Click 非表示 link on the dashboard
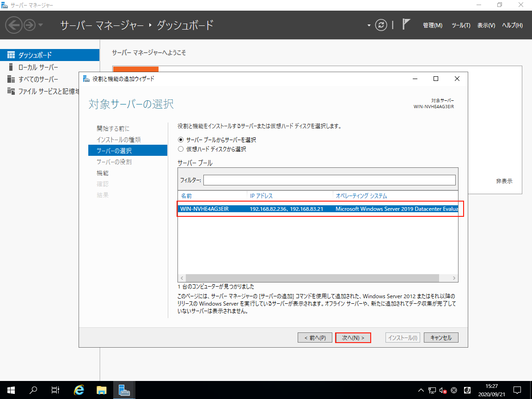 pos(504,181)
